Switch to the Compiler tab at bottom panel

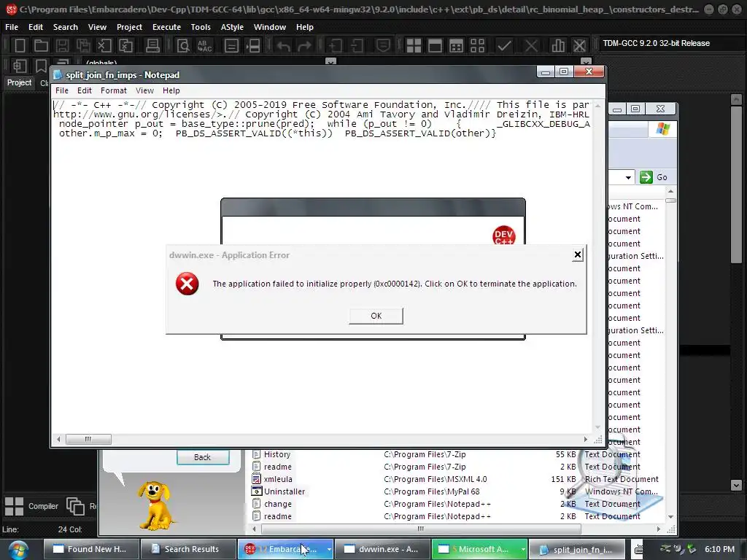point(31,506)
